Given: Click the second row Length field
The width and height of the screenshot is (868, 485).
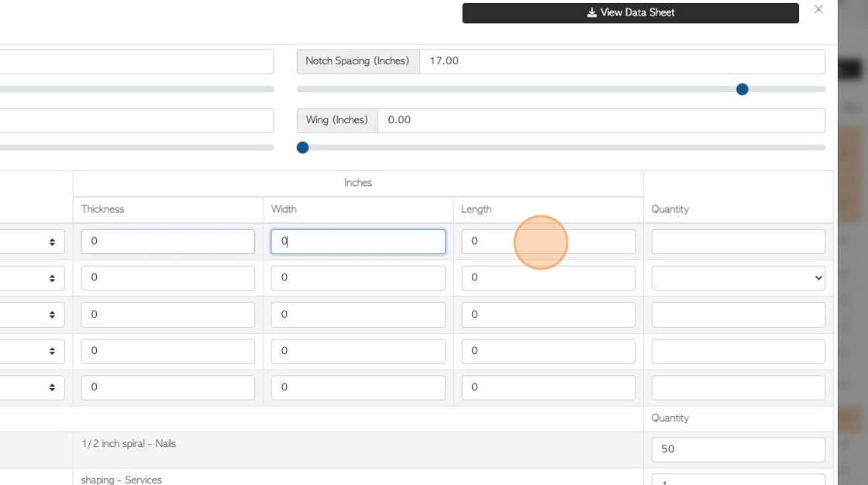Looking at the screenshot, I should [x=548, y=278].
